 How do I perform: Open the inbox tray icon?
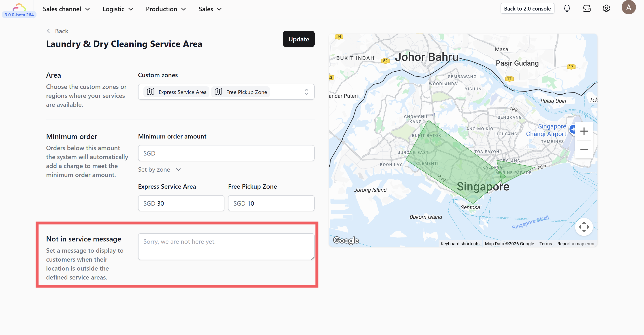point(586,9)
